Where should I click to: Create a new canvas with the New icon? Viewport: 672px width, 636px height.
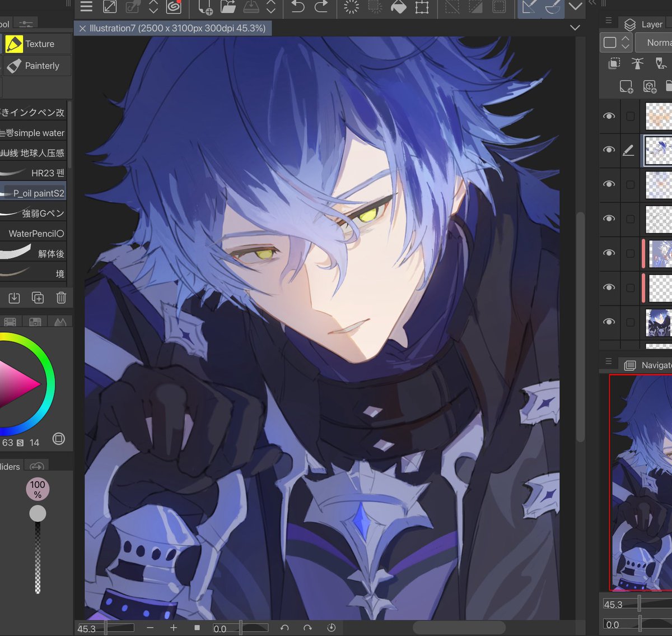pyautogui.click(x=205, y=7)
